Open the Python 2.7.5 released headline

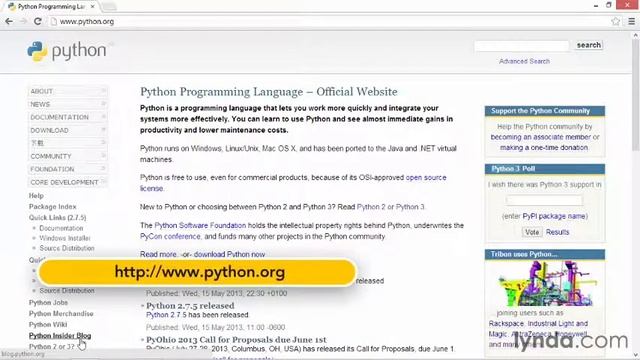point(190,305)
